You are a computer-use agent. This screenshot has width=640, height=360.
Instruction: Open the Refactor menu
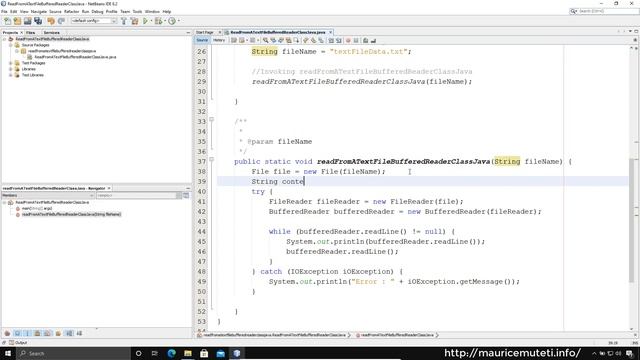tap(71, 12)
